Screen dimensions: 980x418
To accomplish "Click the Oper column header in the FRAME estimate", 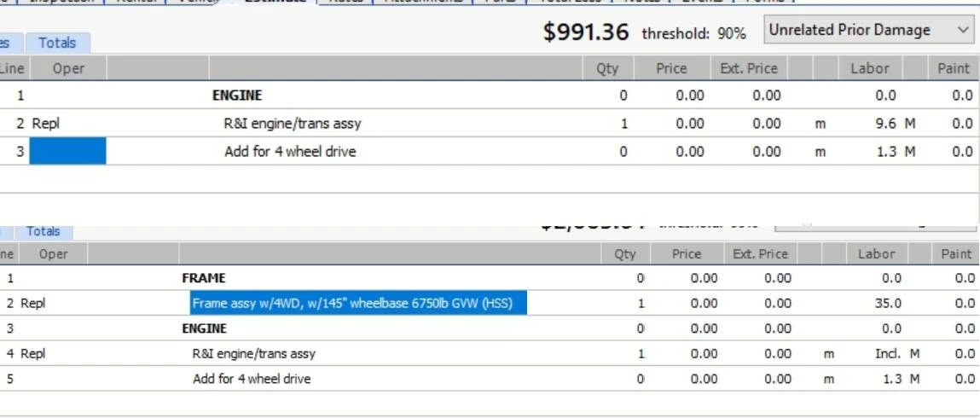I will coord(53,254).
